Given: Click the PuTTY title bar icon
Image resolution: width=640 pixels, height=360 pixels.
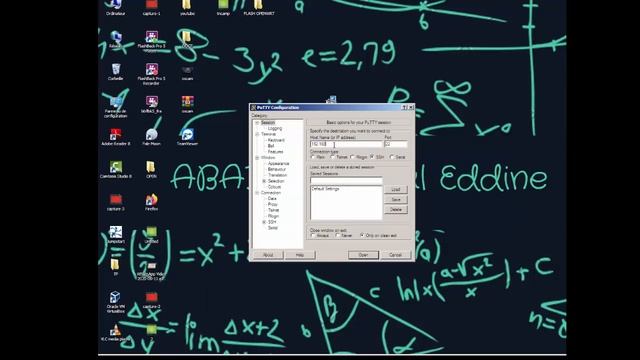Looking at the screenshot, I should 253,107.
